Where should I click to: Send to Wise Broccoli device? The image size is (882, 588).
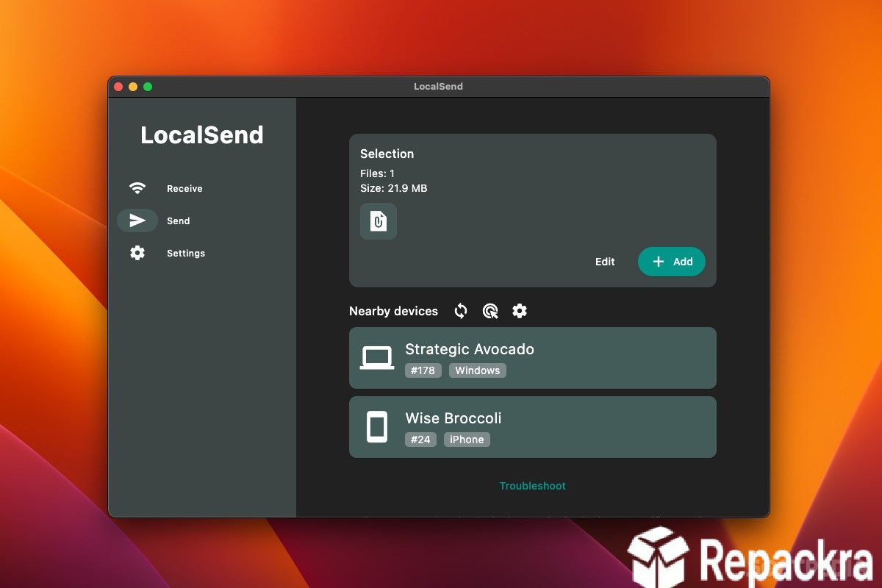533,427
